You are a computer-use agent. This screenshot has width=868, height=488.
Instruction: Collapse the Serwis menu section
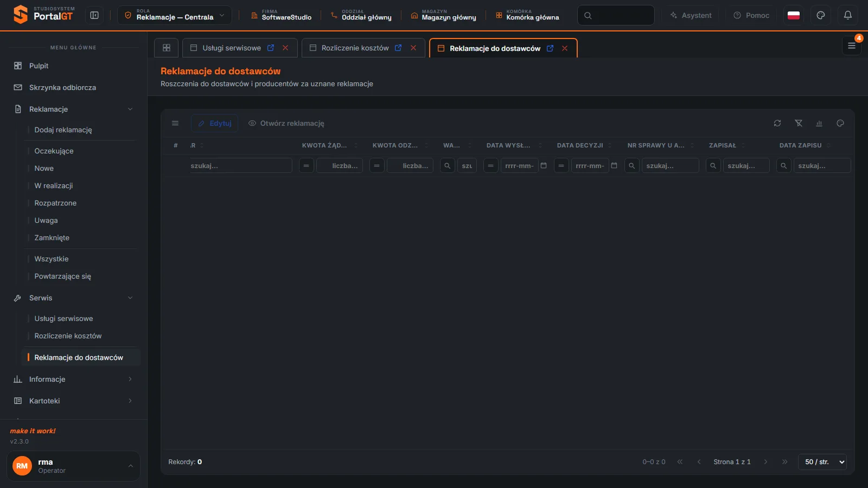point(130,298)
